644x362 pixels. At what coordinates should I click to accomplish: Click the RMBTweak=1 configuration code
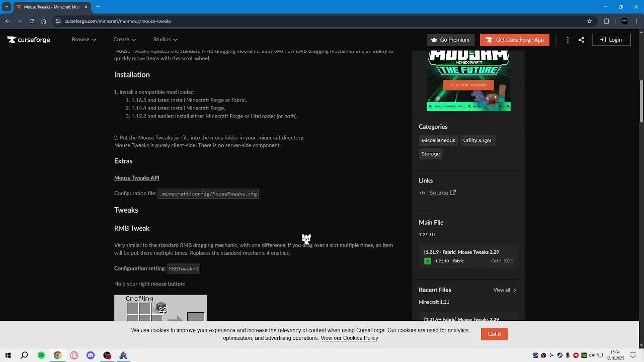point(184,269)
